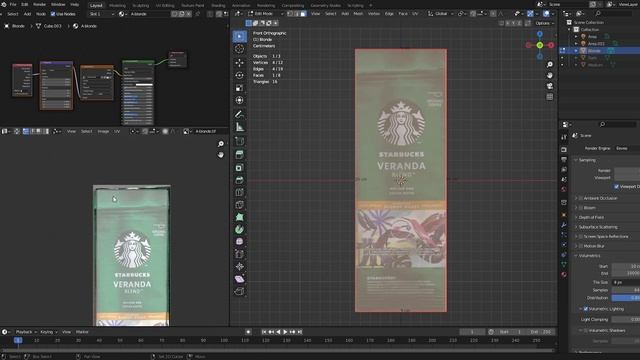The height and width of the screenshot is (360, 640).
Task: Select the Scale tool
Action: tap(240, 88)
